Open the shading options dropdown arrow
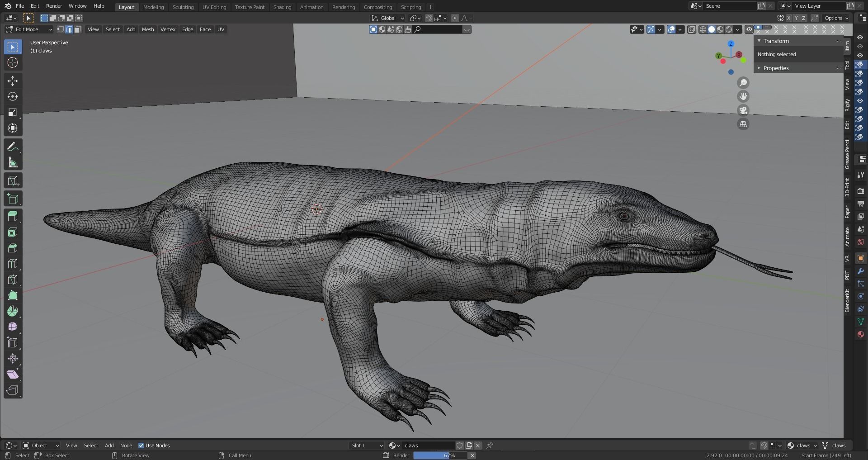Screen dimensions: 868x460 click(x=738, y=29)
